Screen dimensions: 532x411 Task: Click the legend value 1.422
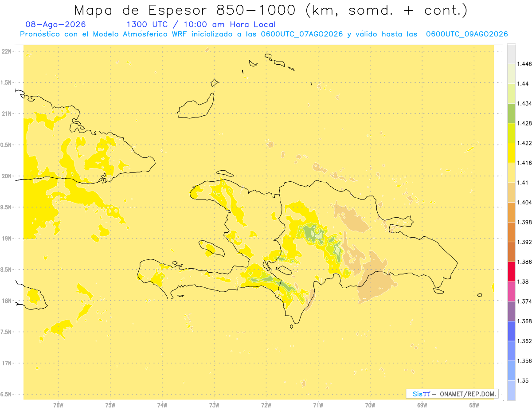524,143
